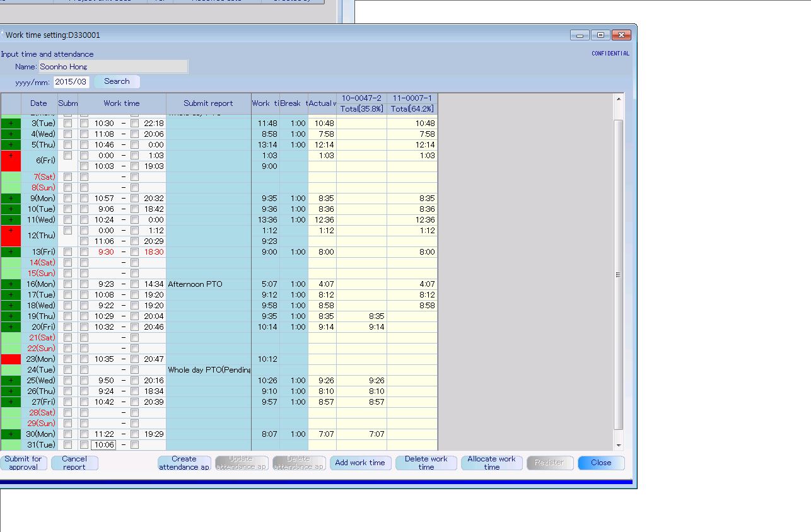
Task: Check the start-time box beside 10:30 on 3(Tue)
Action: tap(84, 124)
